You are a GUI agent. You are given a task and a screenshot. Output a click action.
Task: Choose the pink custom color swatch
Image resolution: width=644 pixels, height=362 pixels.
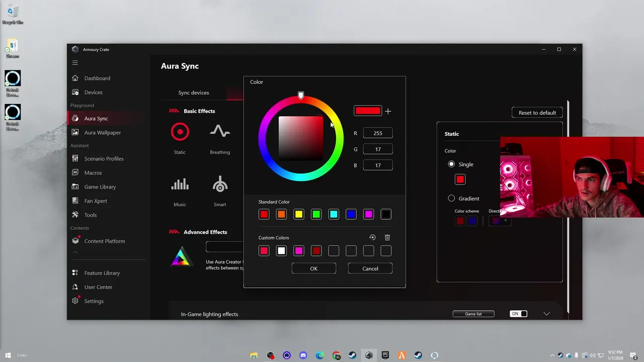click(299, 251)
